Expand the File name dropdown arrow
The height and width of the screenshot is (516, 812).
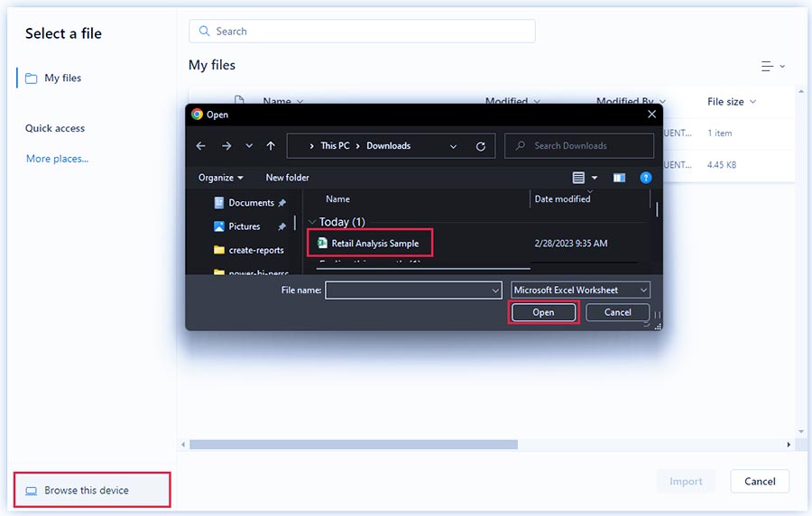tap(495, 290)
